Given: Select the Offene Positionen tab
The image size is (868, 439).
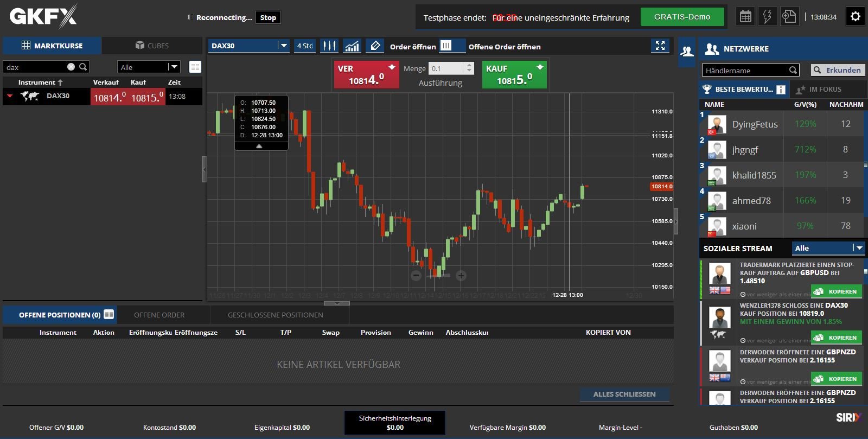Looking at the screenshot, I should (60, 315).
